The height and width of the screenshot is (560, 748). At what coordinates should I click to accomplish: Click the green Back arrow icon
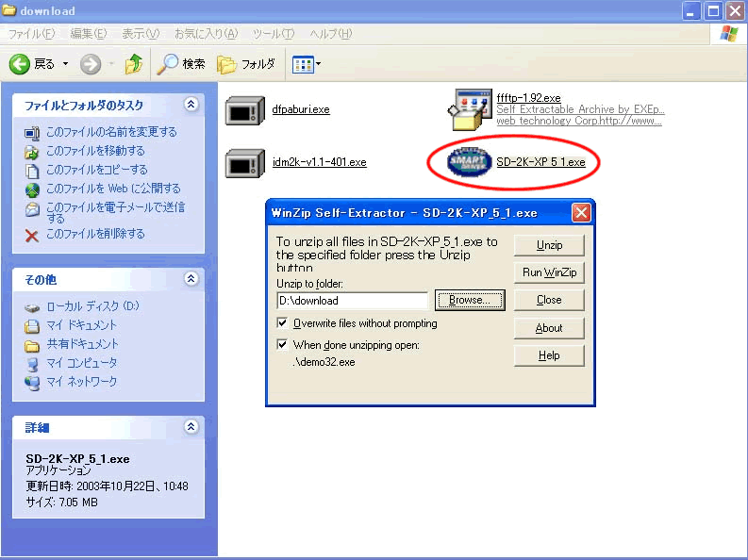(x=20, y=64)
